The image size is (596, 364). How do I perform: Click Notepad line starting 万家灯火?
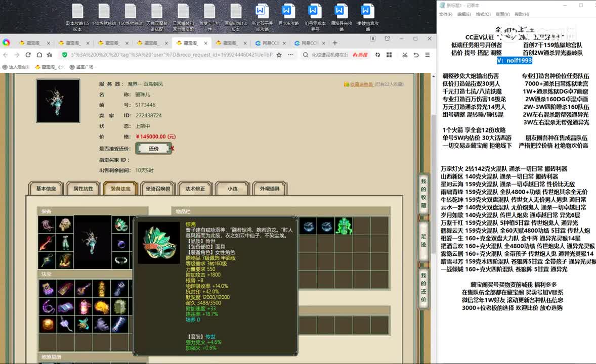503,169
